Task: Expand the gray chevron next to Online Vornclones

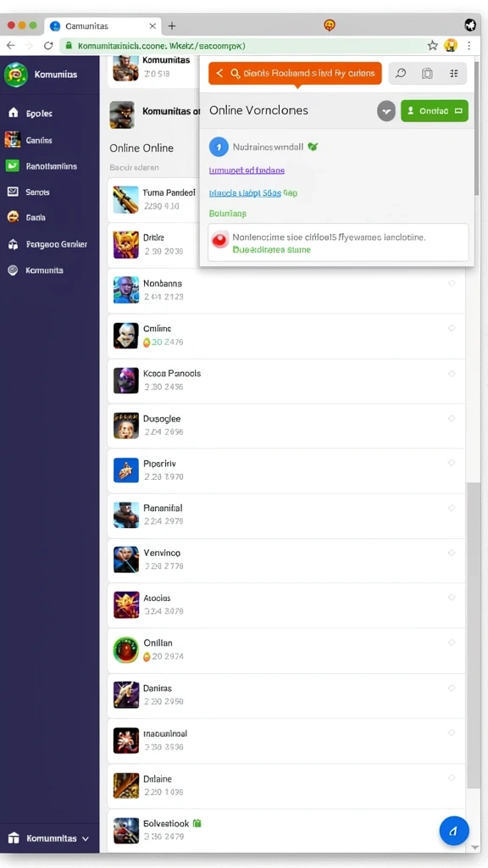Action: coord(386,111)
